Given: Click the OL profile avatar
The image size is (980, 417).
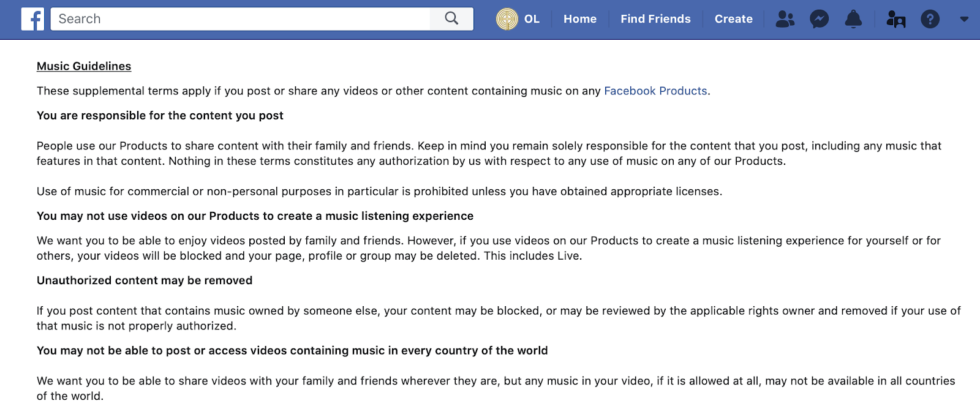Looking at the screenshot, I should coord(507,19).
